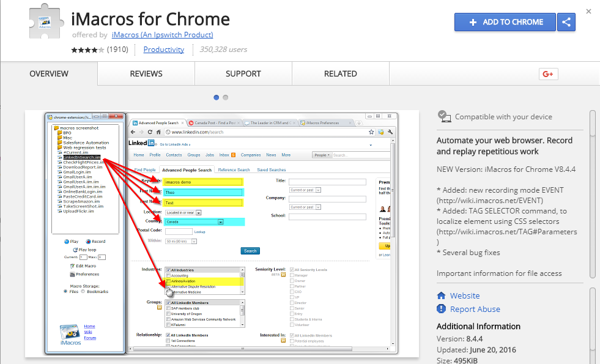Click the 'Important information for file access' text
This screenshot has width=600, height=364.
click(x=499, y=273)
